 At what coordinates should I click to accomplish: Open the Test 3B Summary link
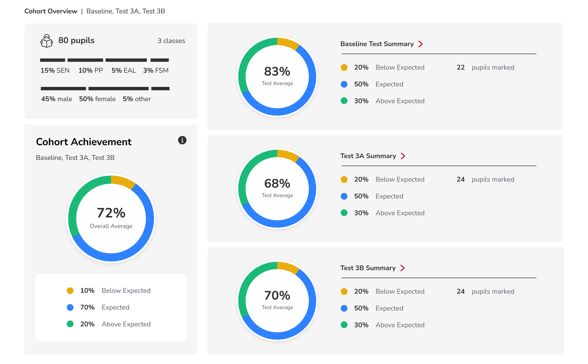(368, 268)
